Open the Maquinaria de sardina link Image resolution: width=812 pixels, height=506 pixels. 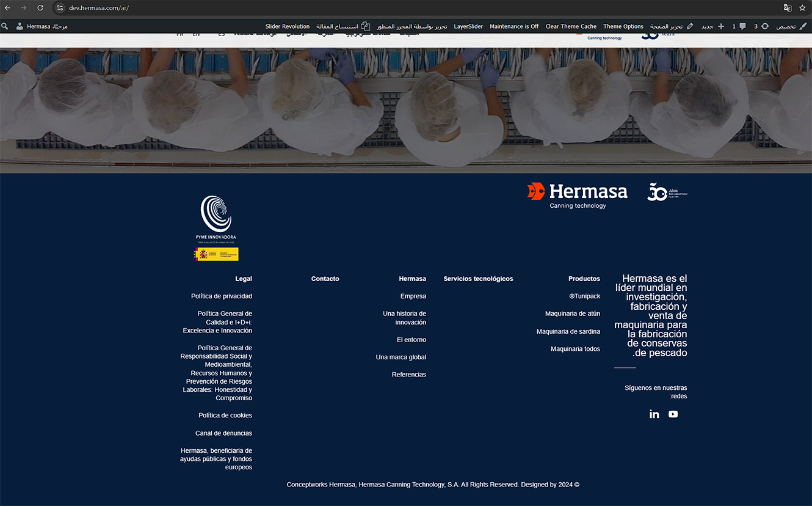568,332
